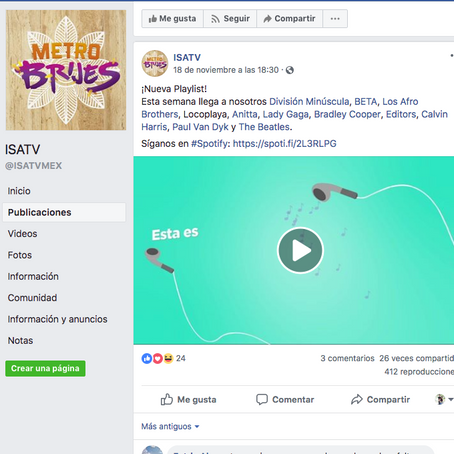Image resolution: width=454 pixels, height=454 pixels.
Task: Click the blue like reaction icon
Action: click(147, 359)
